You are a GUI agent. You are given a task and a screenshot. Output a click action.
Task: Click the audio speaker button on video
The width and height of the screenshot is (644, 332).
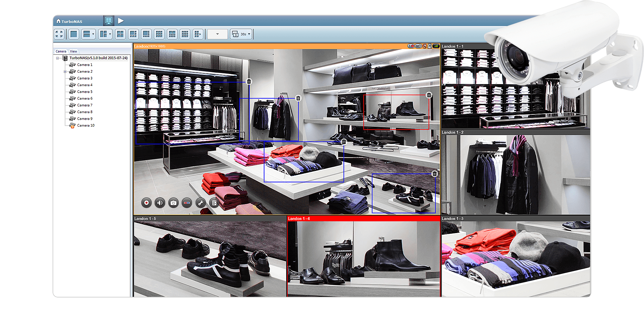(160, 203)
